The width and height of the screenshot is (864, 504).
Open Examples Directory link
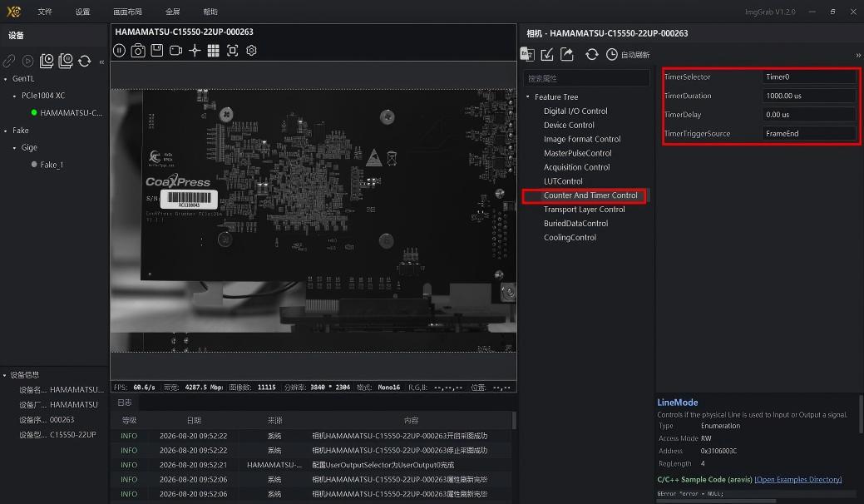797,480
